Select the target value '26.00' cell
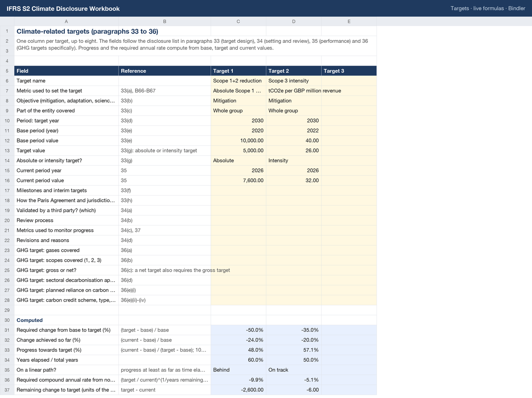Screen dimensions: 532x398 293,151
